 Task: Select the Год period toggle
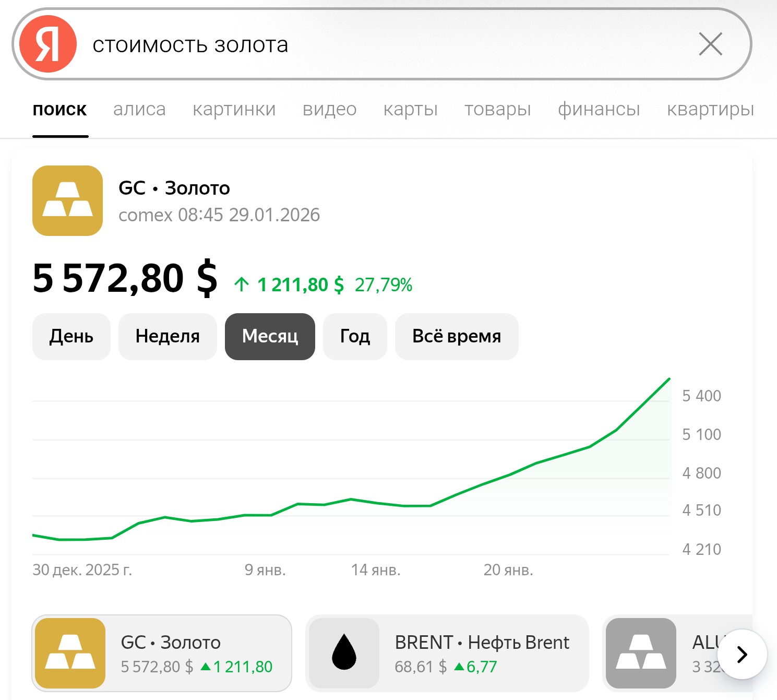[x=355, y=337]
